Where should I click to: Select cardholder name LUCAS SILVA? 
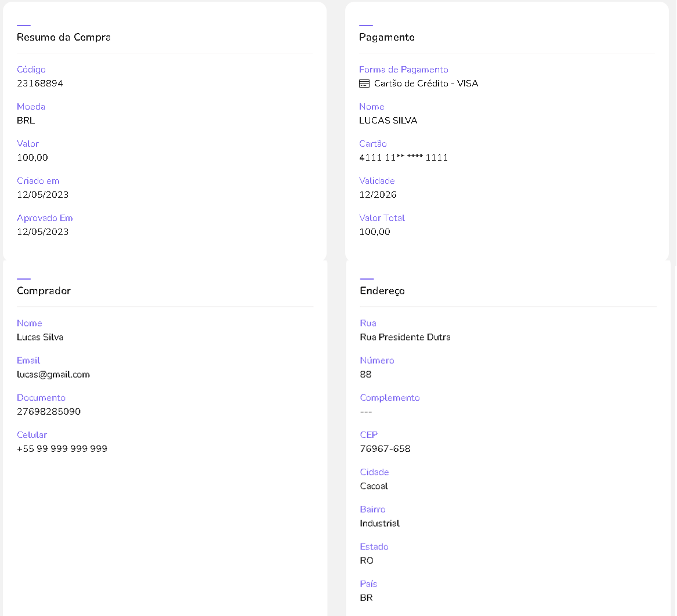tap(388, 121)
